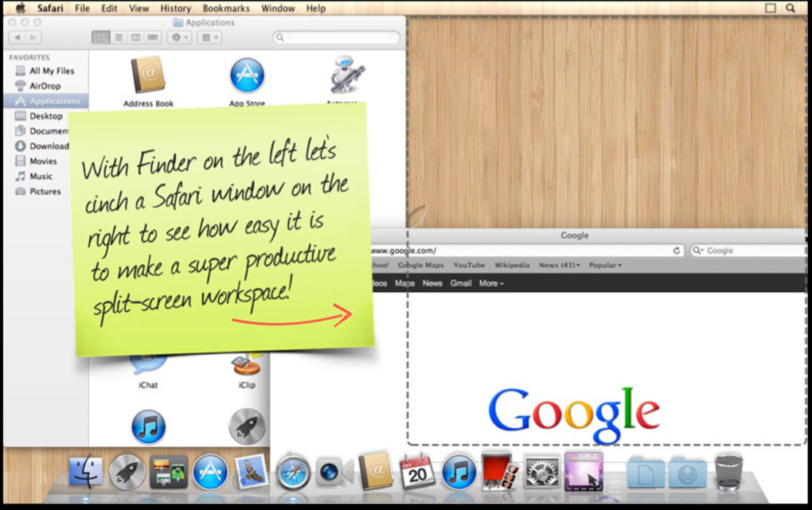Click Gmail in Google's navigation bar
The height and width of the screenshot is (510, 812).
tap(460, 283)
